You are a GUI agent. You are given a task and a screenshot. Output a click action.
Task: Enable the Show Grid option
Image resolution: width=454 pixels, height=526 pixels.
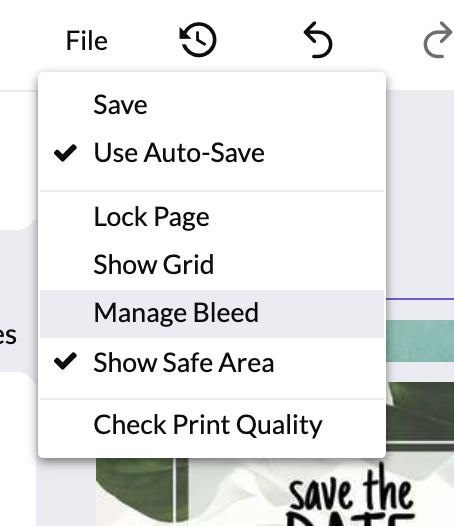coord(212,264)
